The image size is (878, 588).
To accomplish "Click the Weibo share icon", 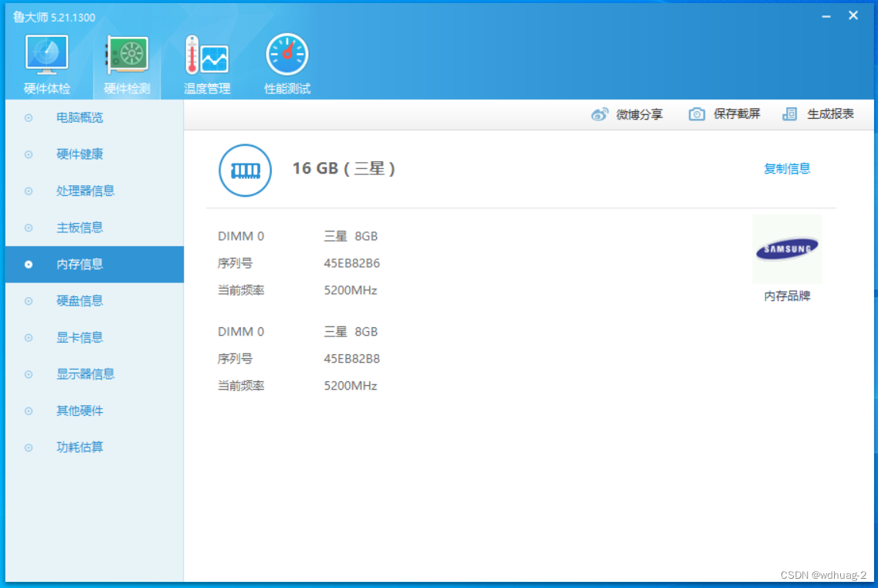I will 600,115.
